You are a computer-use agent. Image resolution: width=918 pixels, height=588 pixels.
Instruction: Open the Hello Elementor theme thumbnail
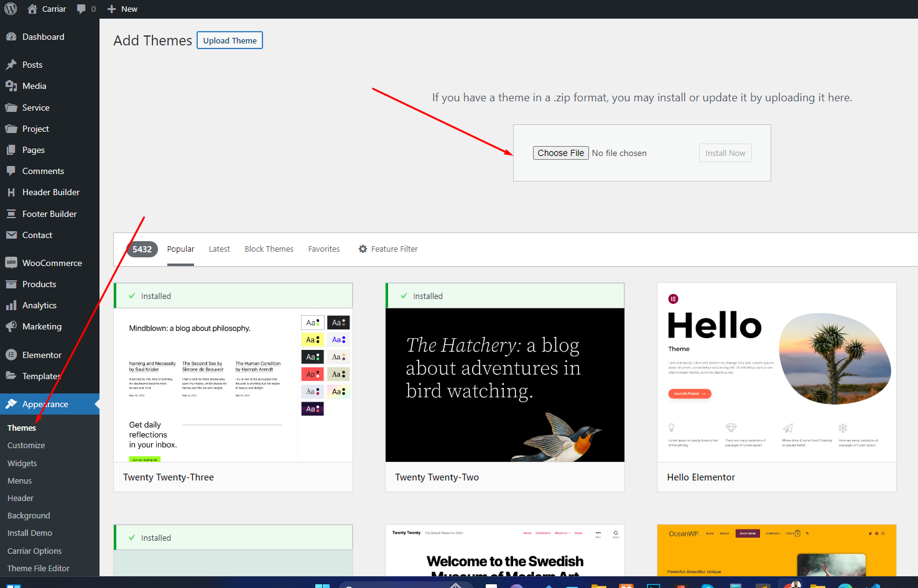[776, 372]
